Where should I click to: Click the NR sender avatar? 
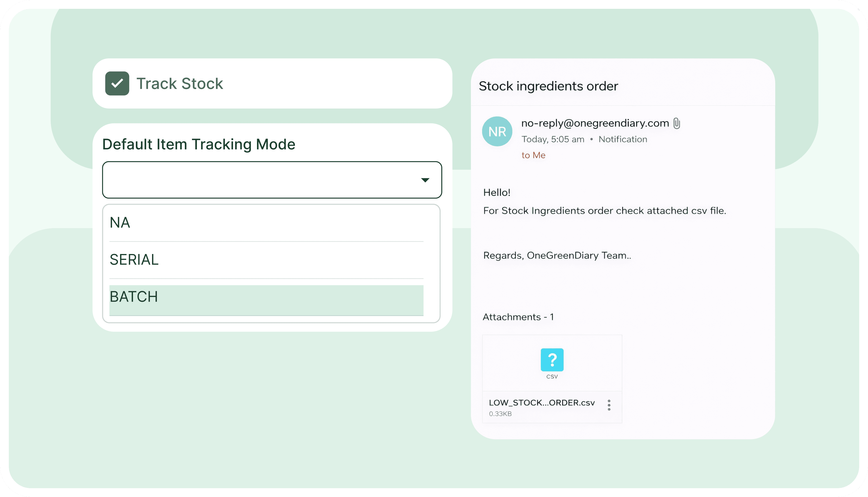point(497,131)
